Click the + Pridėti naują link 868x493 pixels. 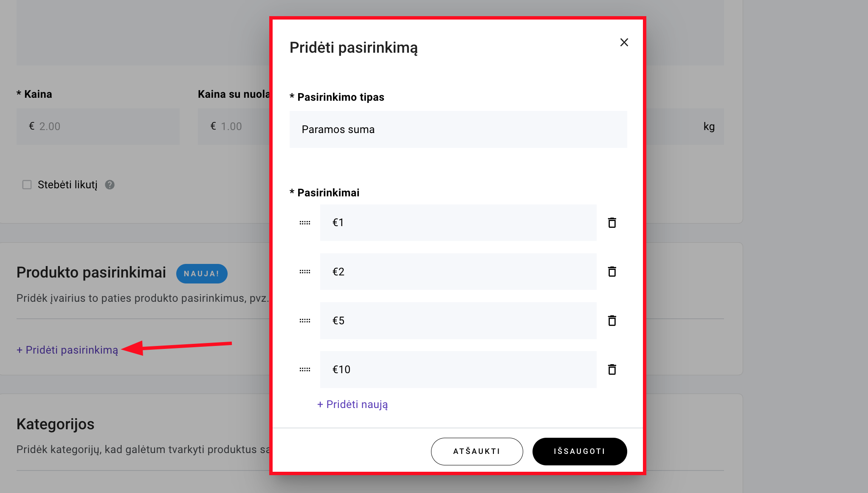pyautogui.click(x=352, y=405)
